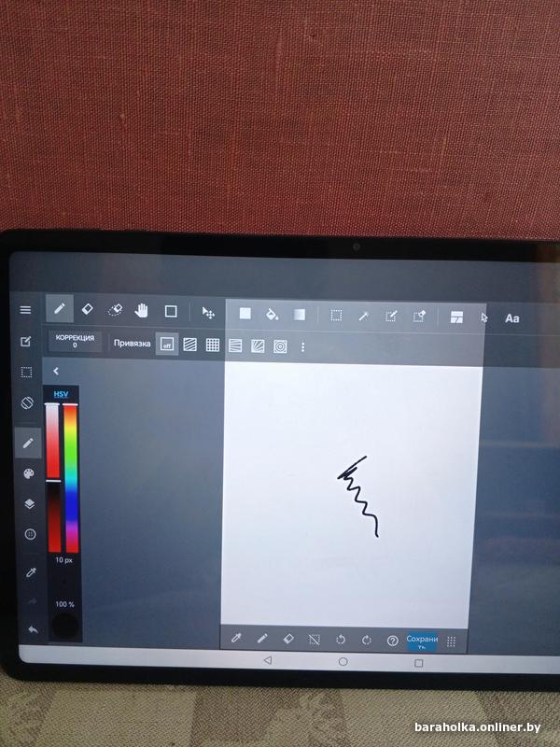The width and height of the screenshot is (560, 747).
Task: Select the Magic Wand tool
Action: pyautogui.click(x=364, y=316)
